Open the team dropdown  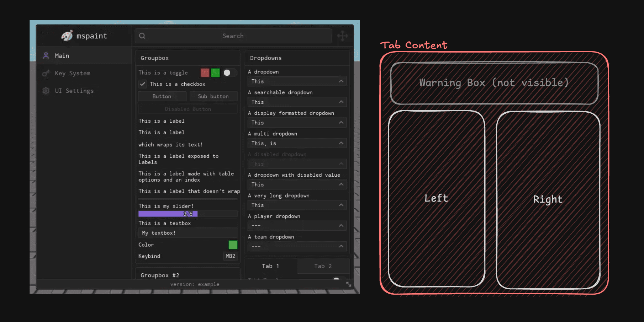(297, 246)
